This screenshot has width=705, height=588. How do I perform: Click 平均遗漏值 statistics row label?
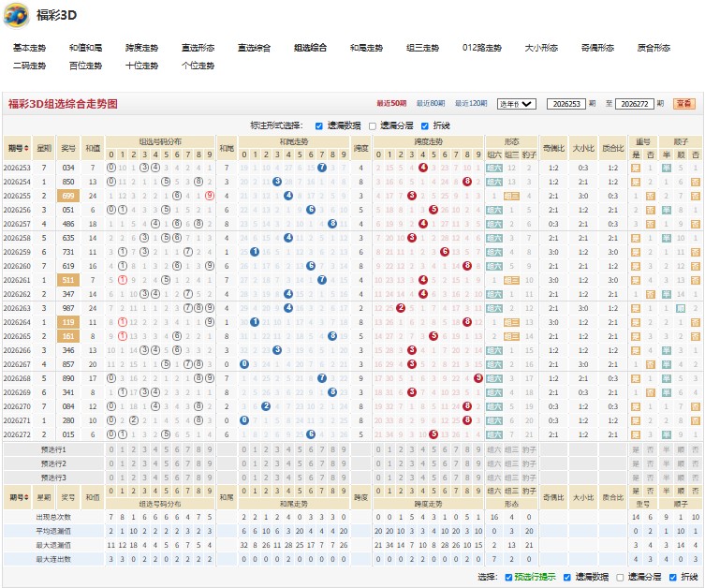[53, 532]
